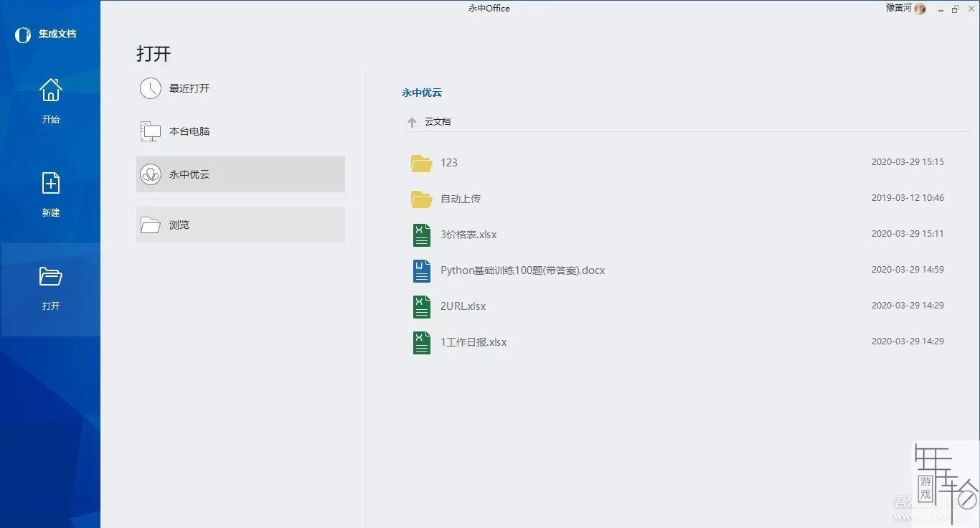Click the 豫黄河 username
The image size is (980, 528).
(898, 8)
